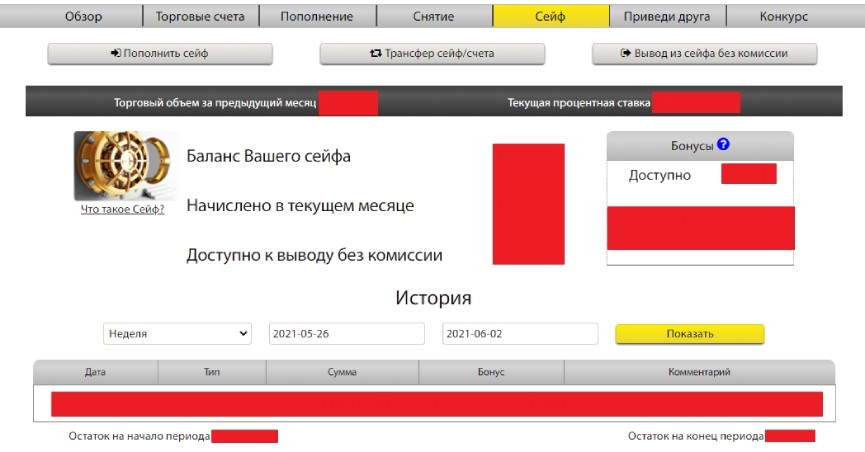Click the Баланс Вашего сейфа label
The image size is (865, 452).
tap(269, 156)
